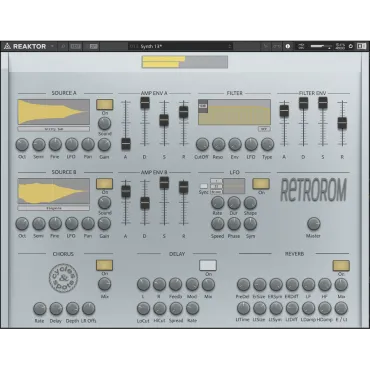This screenshot has width=370, height=370.
Task: Open Source B sample name selector
Action: [x=54, y=208]
